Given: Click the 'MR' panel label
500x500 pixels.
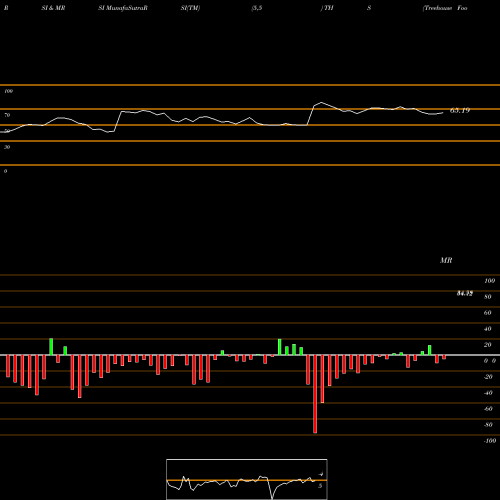Looking at the screenshot, I should tap(446, 260).
